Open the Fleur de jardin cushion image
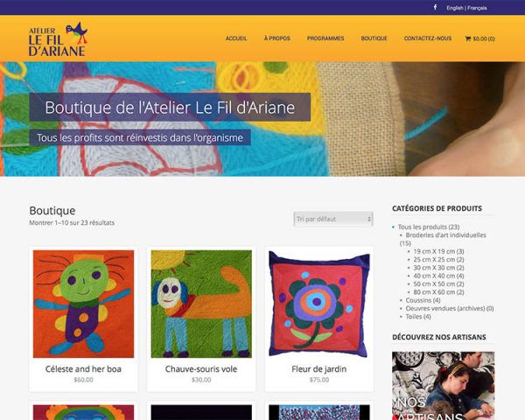 319,304
